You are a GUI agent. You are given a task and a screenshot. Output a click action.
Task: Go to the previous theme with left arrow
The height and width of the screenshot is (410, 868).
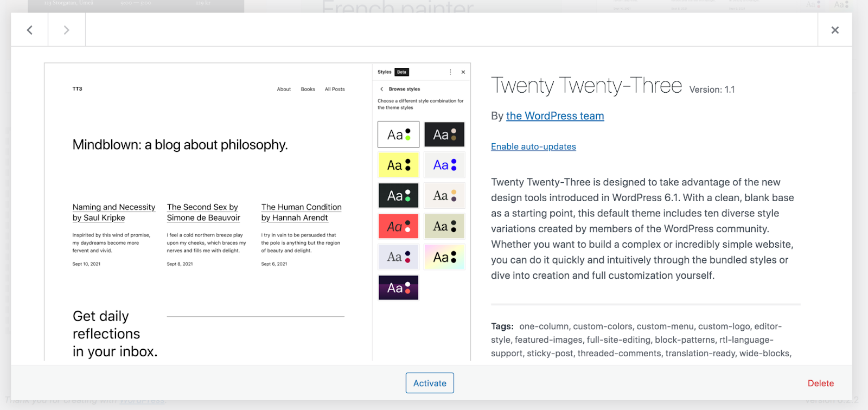click(x=30, y=30)
